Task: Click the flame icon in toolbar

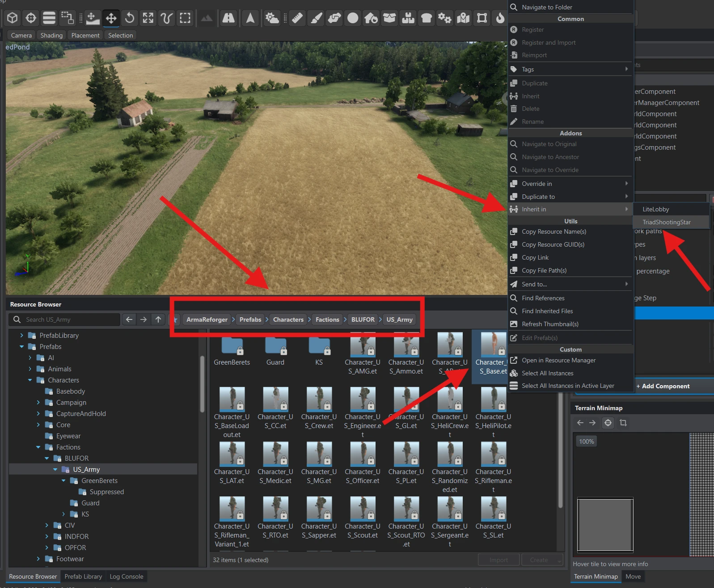Action: tap(500, 18)
